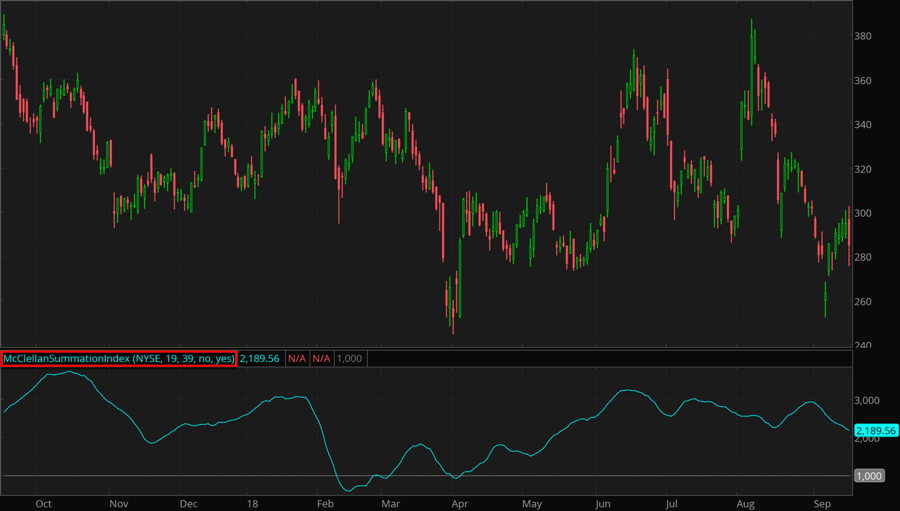Select the Oct label on time axis
The width and height of the screenshot is (900, 511).
[x=43, y=503]
